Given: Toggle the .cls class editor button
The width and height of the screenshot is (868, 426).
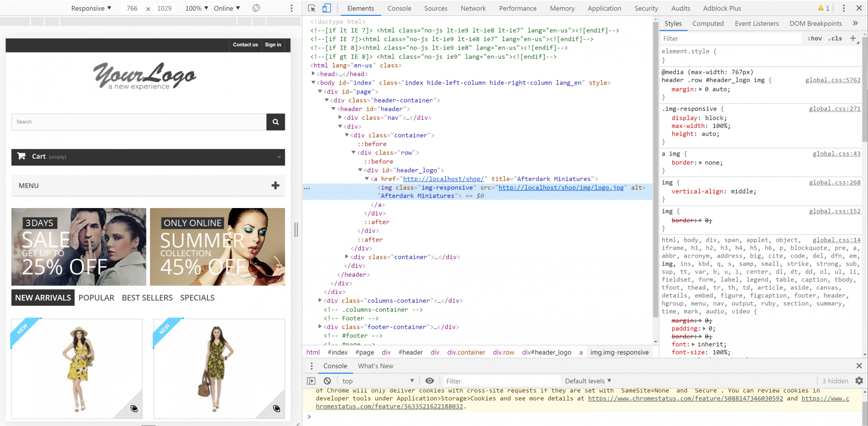Looking at the screenshot, I should pyautogui.click(x=835, y=38).
